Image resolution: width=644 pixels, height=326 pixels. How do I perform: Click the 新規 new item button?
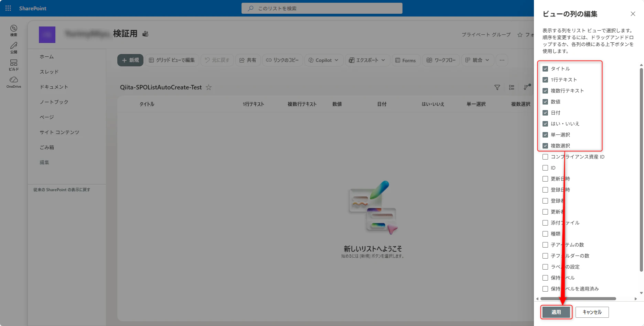point(130,60)
